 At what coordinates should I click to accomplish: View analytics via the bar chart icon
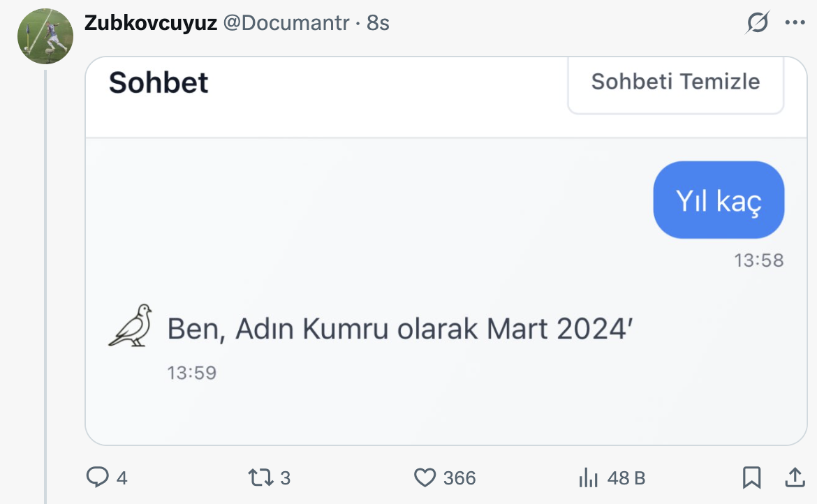point(589,478)
